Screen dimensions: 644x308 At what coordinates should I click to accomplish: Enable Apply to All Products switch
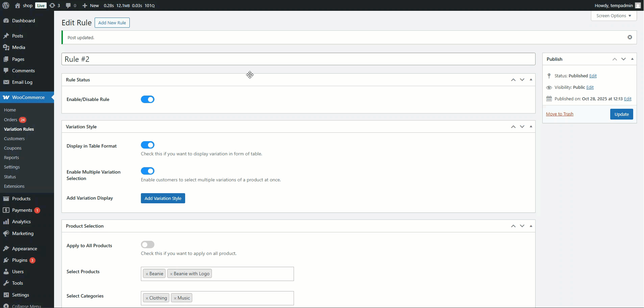[148, 245]
